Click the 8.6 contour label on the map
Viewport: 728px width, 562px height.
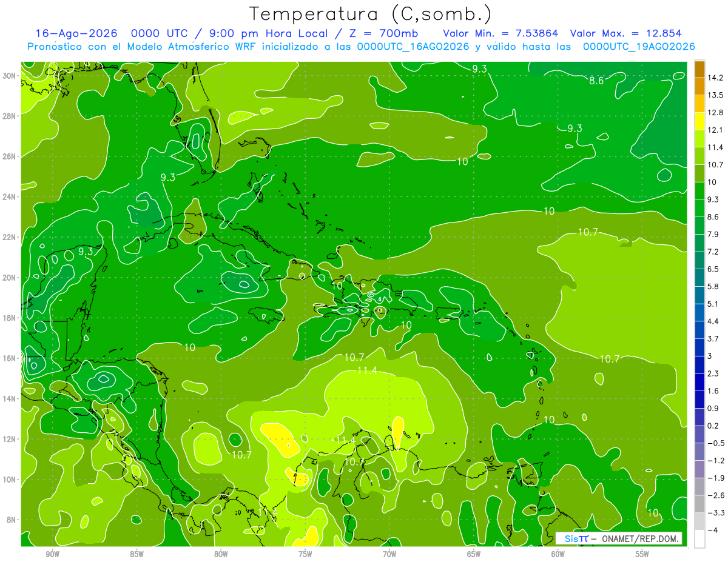[x=596, y=80]
